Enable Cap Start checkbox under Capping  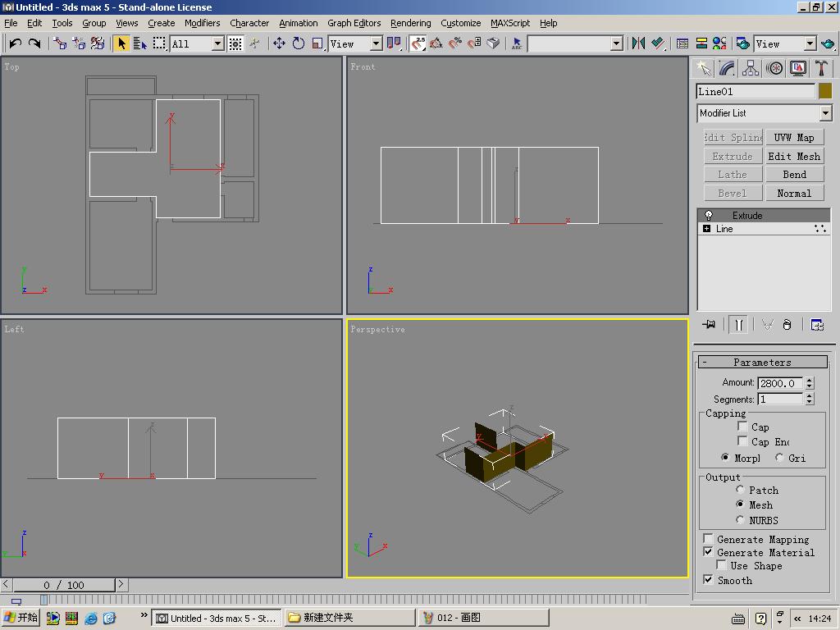(742, 427)
